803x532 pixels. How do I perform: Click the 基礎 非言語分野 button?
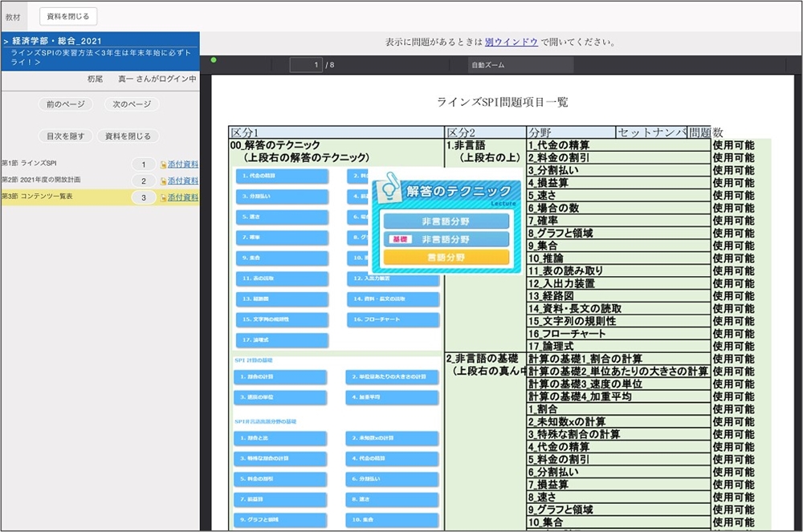[x=446, y=239]
